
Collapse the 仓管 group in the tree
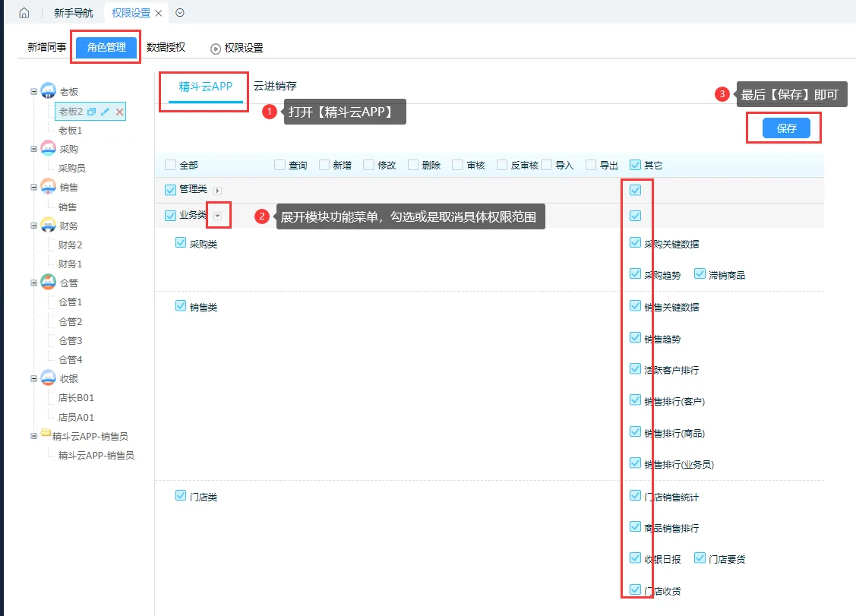point(33,283)
